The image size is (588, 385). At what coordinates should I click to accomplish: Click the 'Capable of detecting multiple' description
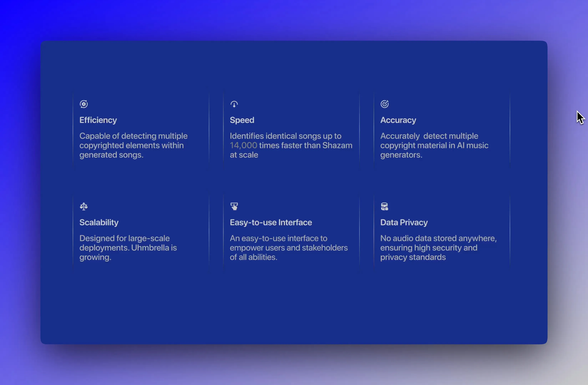[x=133, y=136]
